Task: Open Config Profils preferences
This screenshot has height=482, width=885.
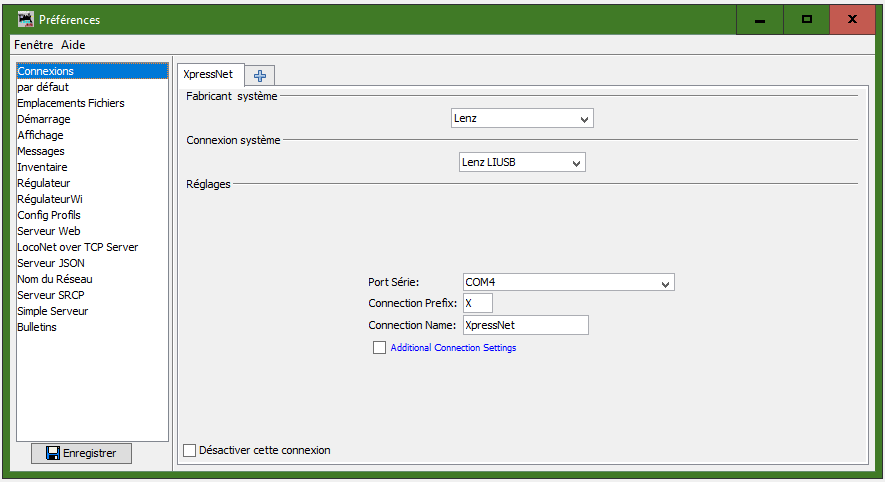Action: [x=92, y=215]
